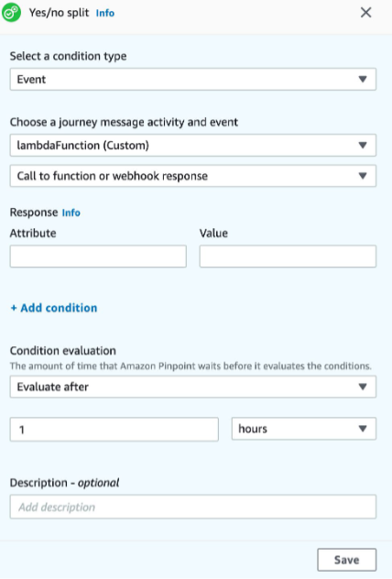Click into the Value input field

tap(288, 256)
